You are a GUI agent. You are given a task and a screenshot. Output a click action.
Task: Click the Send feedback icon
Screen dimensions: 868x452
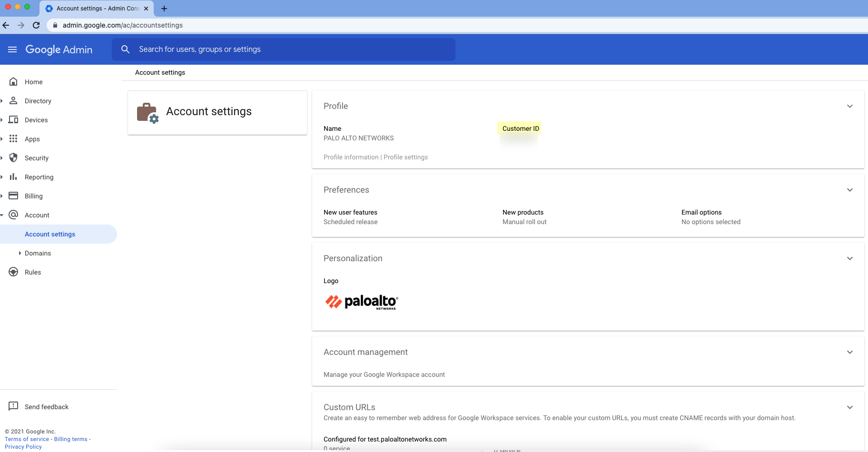coord(13,406)
